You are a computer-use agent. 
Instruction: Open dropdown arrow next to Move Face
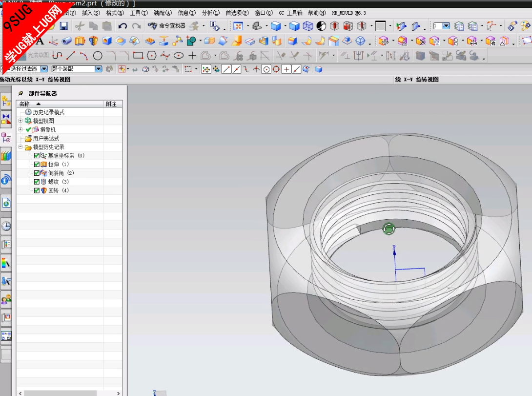pyautogui.click(x=393, y=41)
